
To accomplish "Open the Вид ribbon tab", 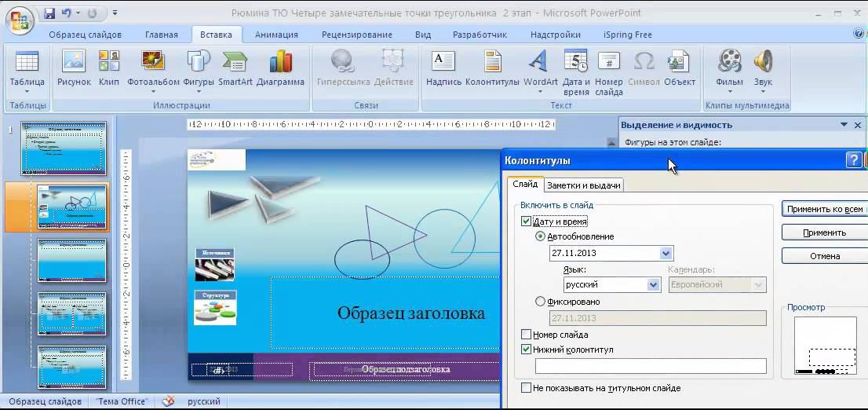I will [x=423, y=35].
